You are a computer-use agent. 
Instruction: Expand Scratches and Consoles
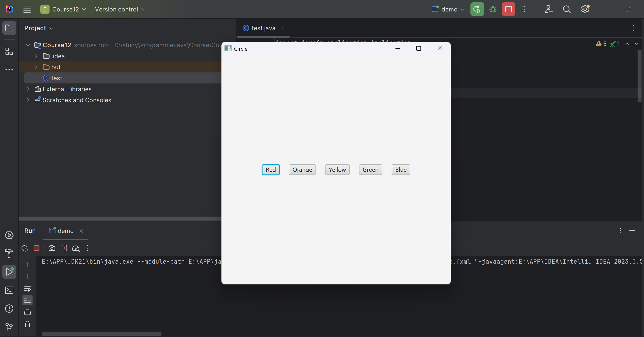[28, 100]
